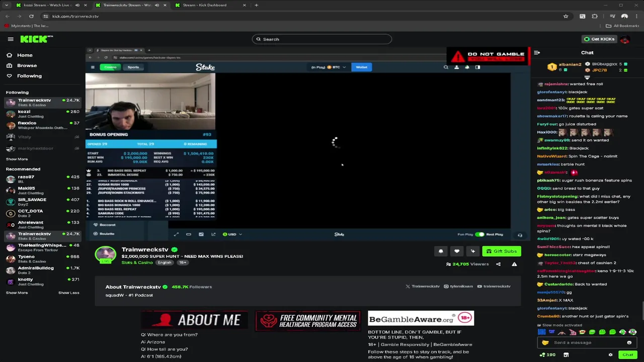Image resolution: width=644 pixels, height=362 pixels.
Task: Click the BeGambleAware.org banner
Action: [421, 319]
